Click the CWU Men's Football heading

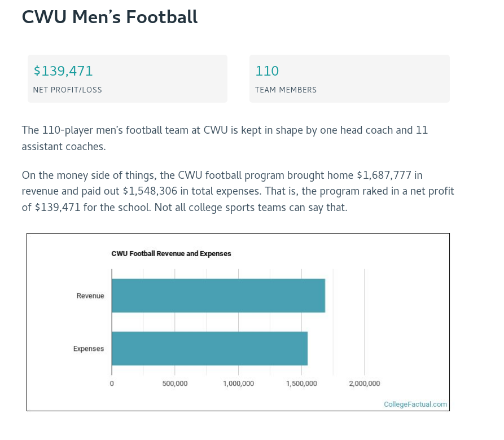(109, 17)
